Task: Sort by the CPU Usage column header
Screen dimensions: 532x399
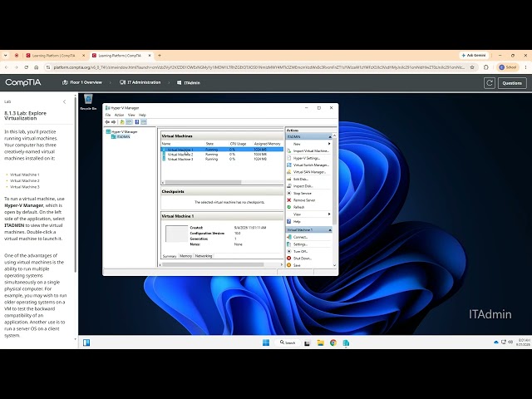Action: point(240,144)
